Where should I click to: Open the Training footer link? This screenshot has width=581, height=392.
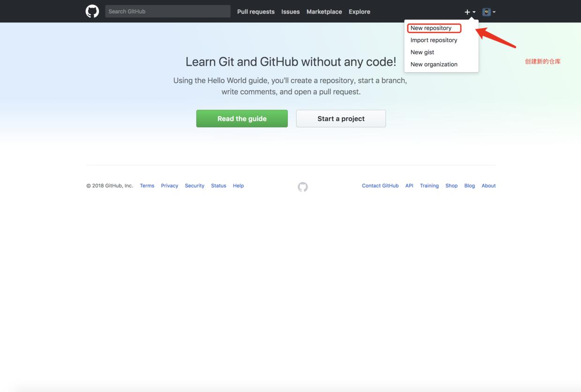tap(429, 186)
